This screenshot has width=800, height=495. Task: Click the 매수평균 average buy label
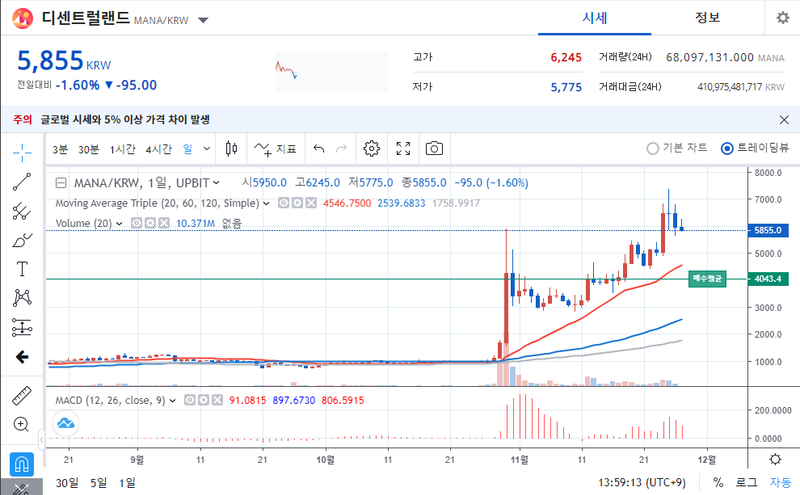pyautogui.click(x=707, y=278)
